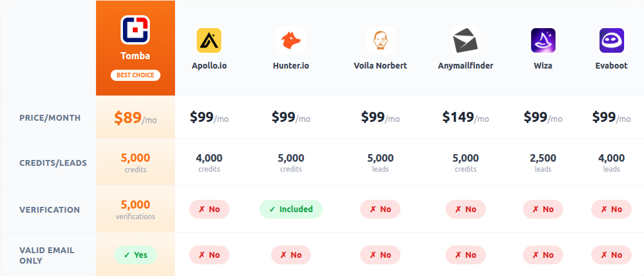The image size is (644, 276).
Task: Click the BEST CHOICE badge under Tomba
Action: (135, 75)
